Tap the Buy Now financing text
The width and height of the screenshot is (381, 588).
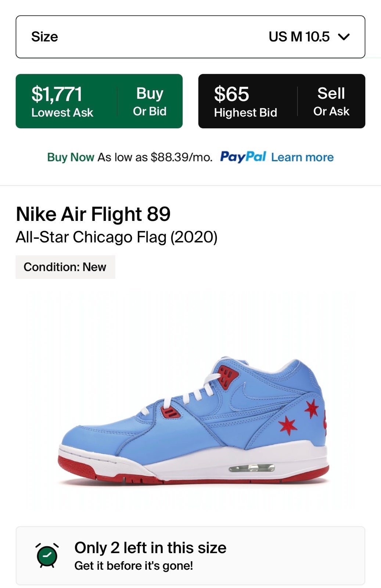(71, 157)
